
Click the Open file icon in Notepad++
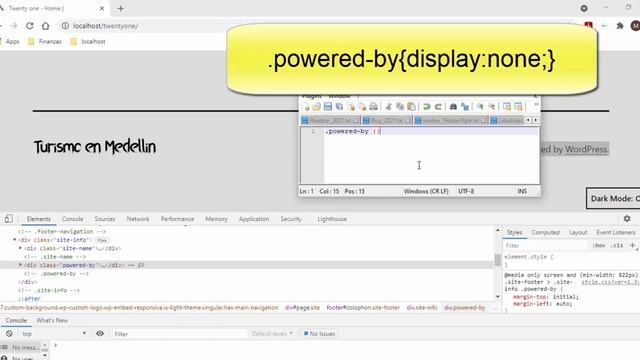point(316,107)
